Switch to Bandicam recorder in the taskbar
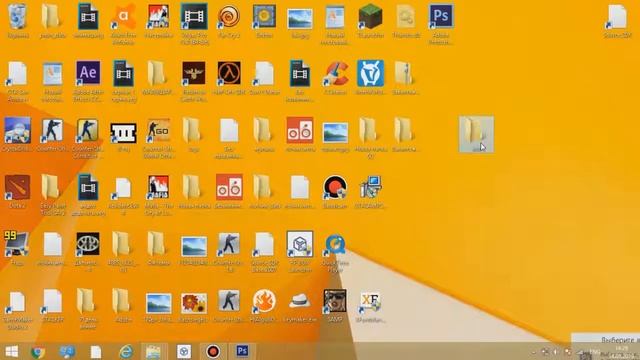Screen dimensions: 640x360 click(x=213, y=351)
